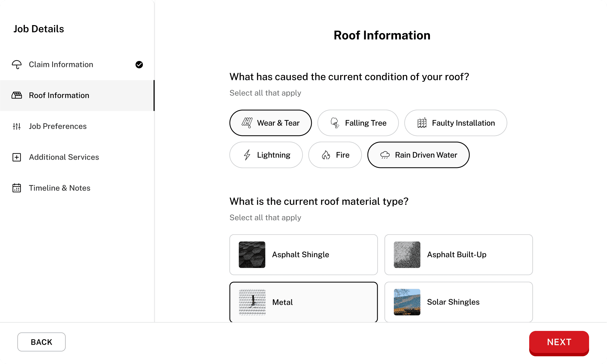This screenshot has width=607, height=364.
Task: Click the completed checkmark on Claim Information
Action: pos(139,65)
